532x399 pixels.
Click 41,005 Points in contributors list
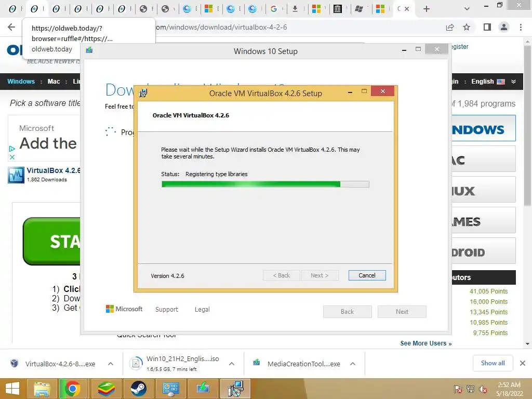488,291
